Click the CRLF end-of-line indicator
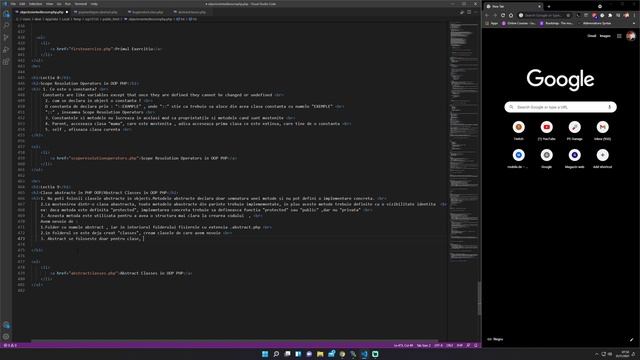 coord(450,346)
